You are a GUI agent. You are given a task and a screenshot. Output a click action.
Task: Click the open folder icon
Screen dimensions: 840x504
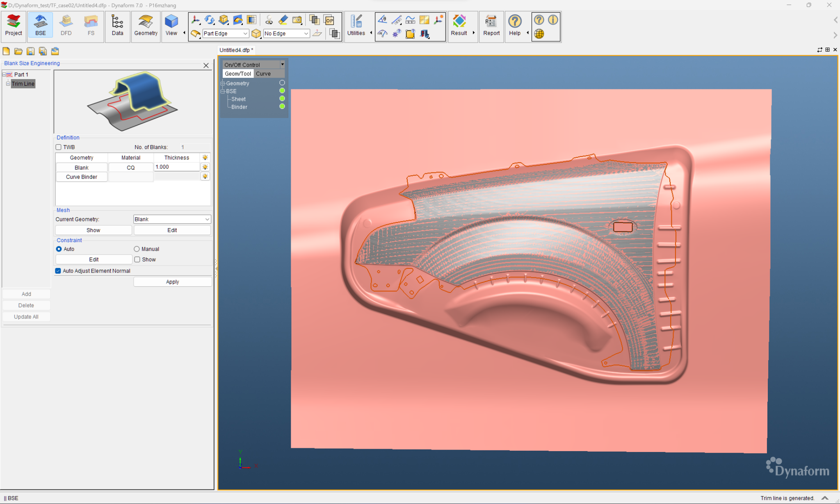(18, 51)
